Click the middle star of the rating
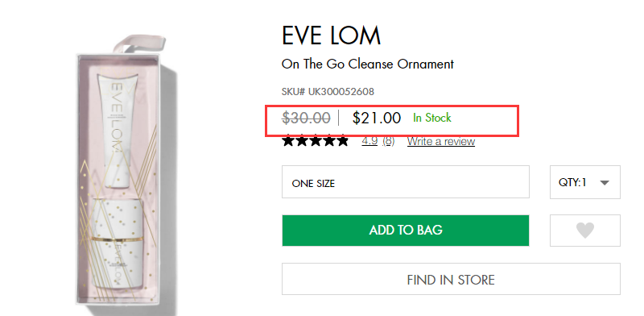 315,141
